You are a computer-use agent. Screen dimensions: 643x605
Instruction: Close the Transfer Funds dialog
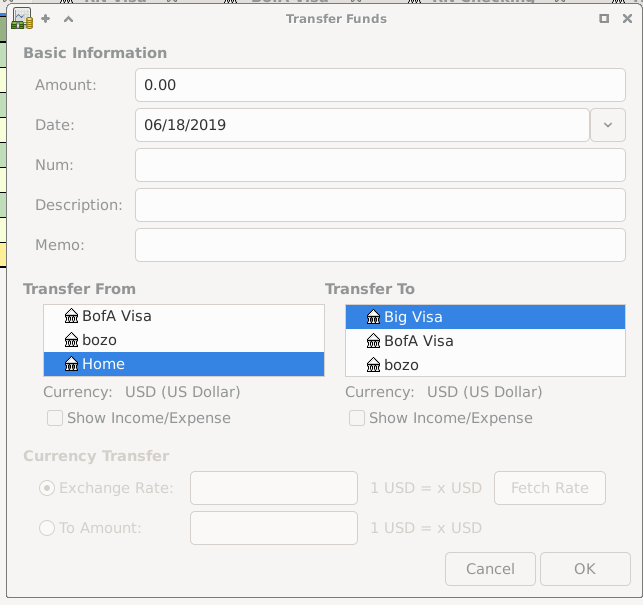pyautogui.click(x=627, y=18)
